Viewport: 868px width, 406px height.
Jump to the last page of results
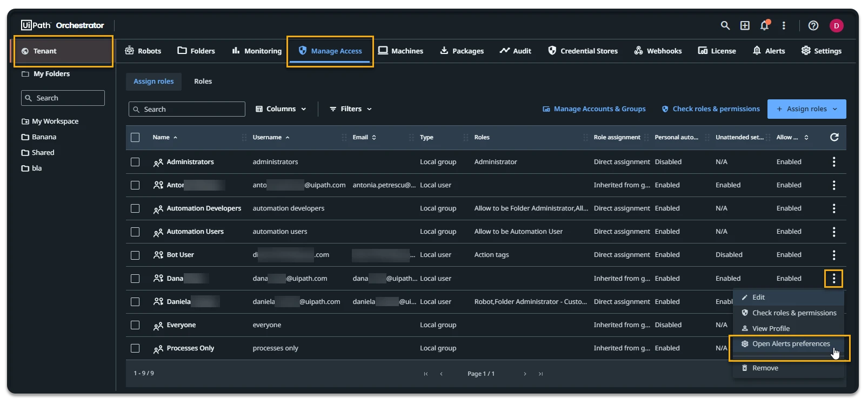(540, 374)
